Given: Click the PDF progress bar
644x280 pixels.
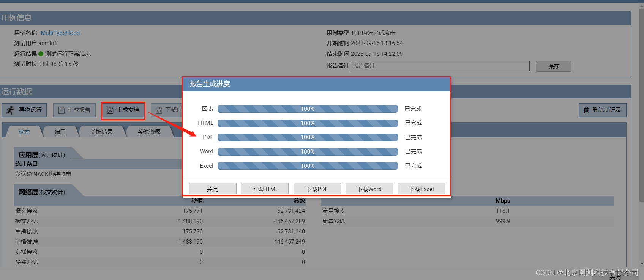Looking at the screenshot, I should pos(308,137).
